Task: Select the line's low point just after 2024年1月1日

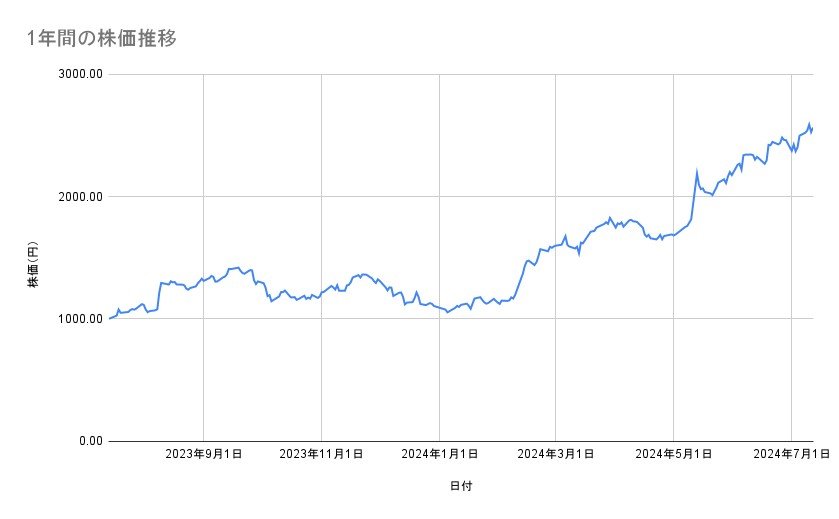Action: point(447,312)
